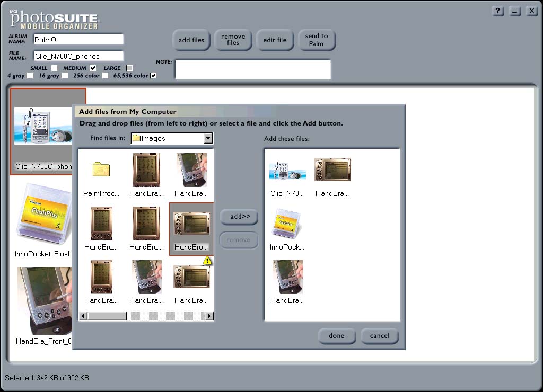
Task: Enable the 4 gray checkbox
Action: pyautogui.click(x=30, y=75)
